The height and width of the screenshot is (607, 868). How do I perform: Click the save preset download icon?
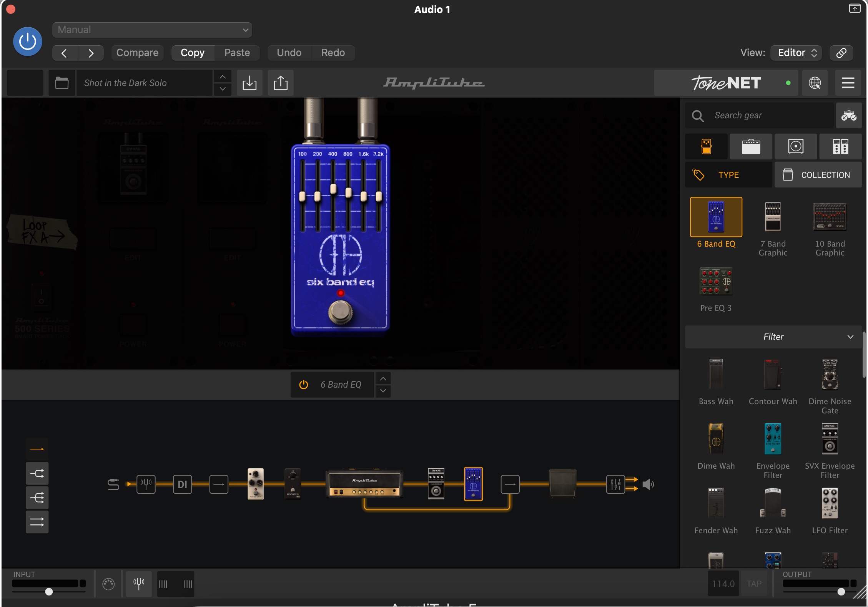point(249,83)
